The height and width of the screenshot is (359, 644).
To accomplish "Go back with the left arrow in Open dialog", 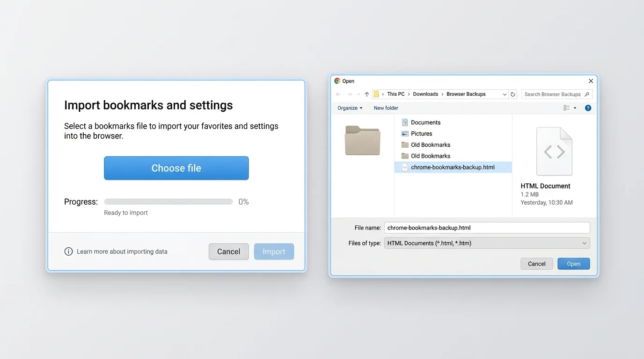I will [x=338, y=94].
